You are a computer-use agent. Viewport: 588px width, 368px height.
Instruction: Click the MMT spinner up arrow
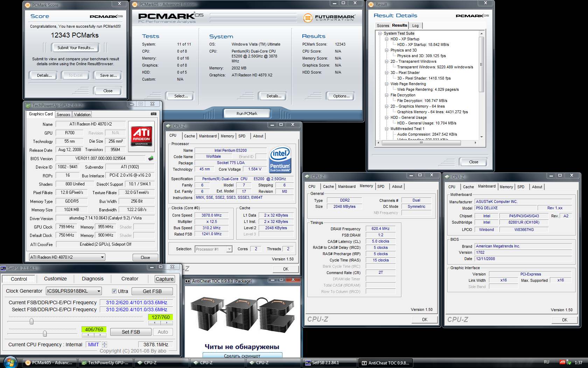tap(104, 343)
